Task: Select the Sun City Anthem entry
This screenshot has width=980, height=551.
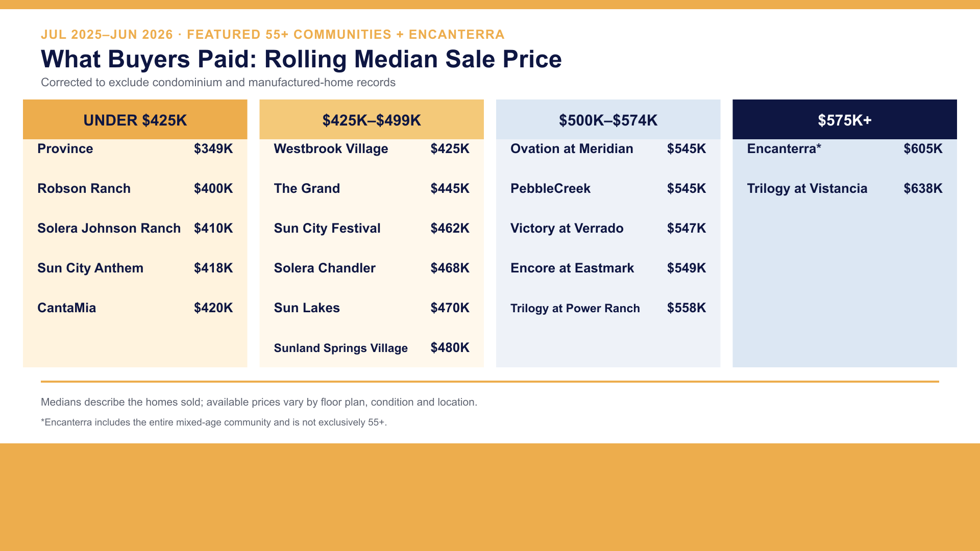Action: 135,268
